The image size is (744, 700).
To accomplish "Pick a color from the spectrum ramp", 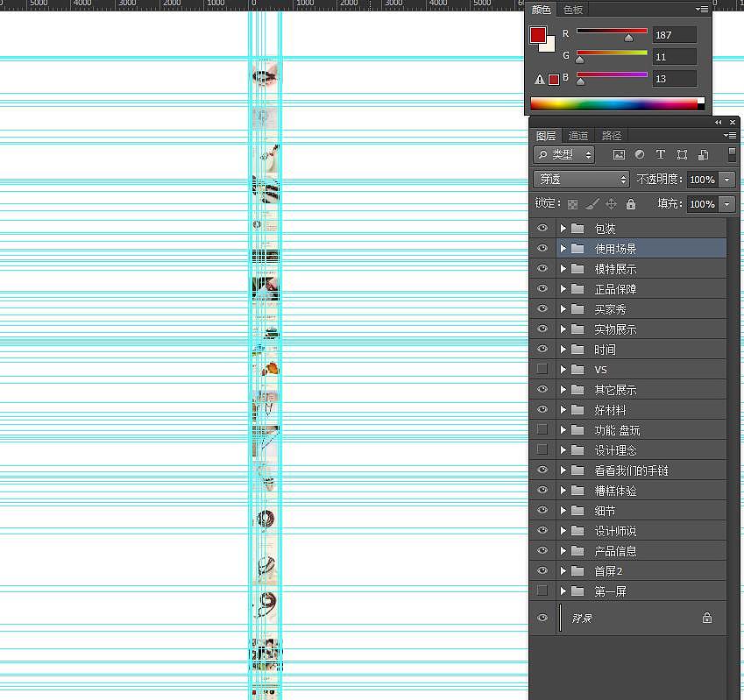I will (617, 103).
